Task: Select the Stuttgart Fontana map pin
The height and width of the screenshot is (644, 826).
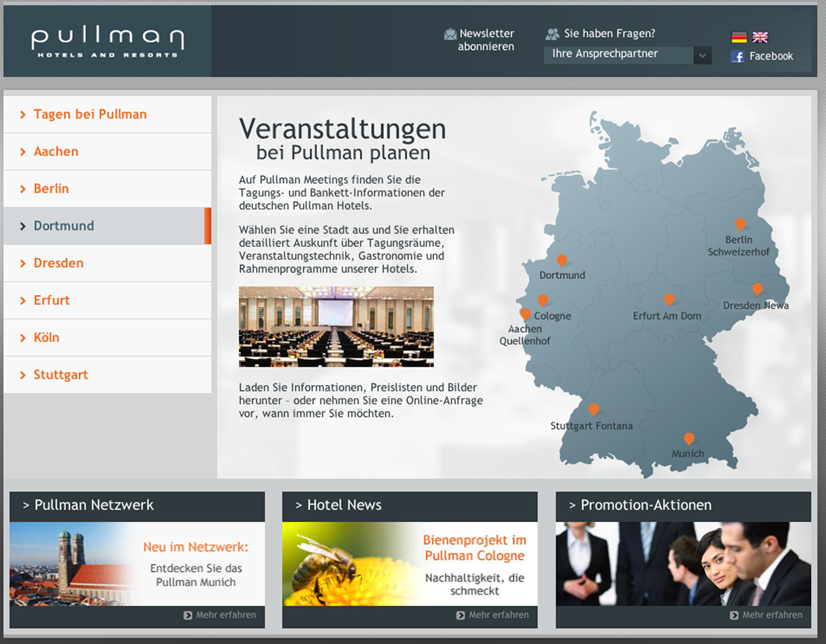Action: pyautogui.click(x=594, y=409)
